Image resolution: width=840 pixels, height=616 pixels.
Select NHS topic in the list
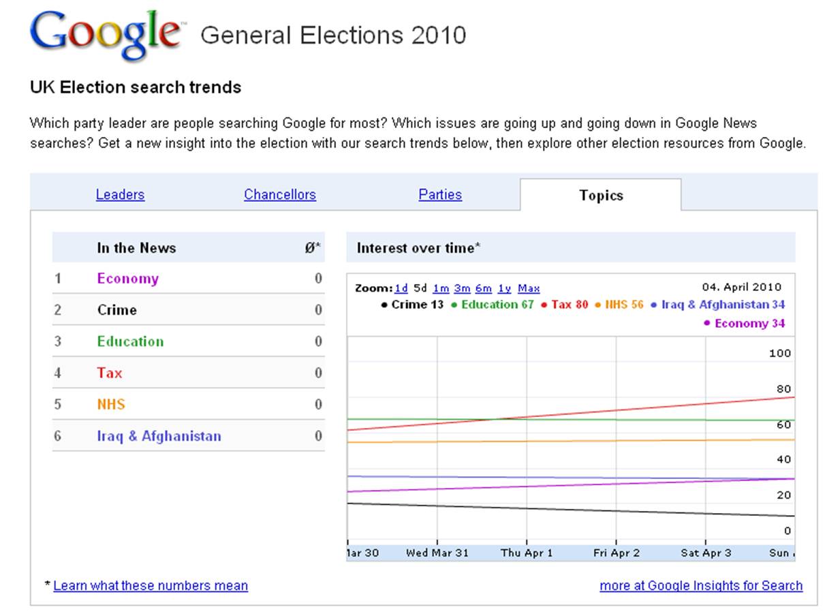tap(111, 404)
